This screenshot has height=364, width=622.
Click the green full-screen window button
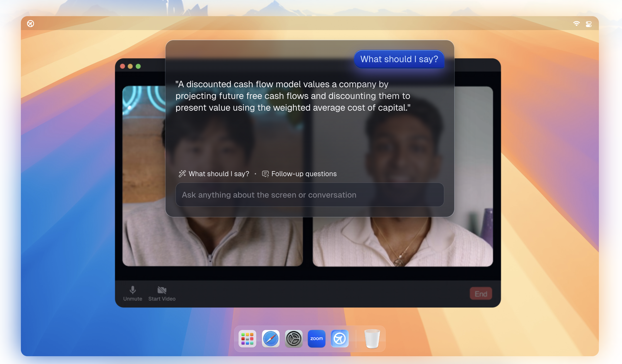tap(138, 66)
